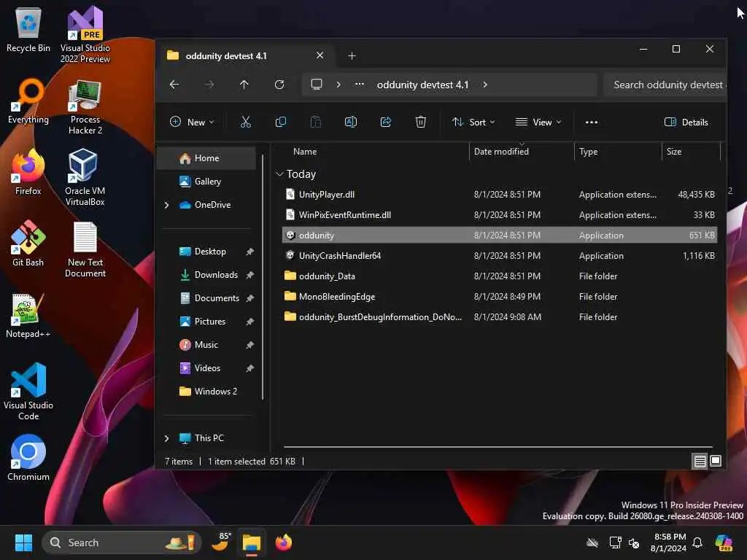Click the Share icon in toolbar
Viewport: 747px width, 560px height.
(385, 122)
